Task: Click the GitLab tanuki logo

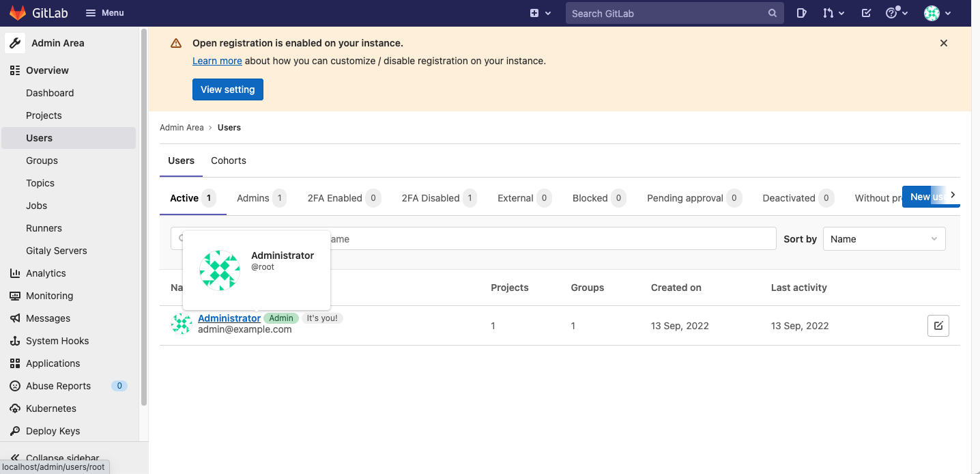Action: click(x=18, y=12)
